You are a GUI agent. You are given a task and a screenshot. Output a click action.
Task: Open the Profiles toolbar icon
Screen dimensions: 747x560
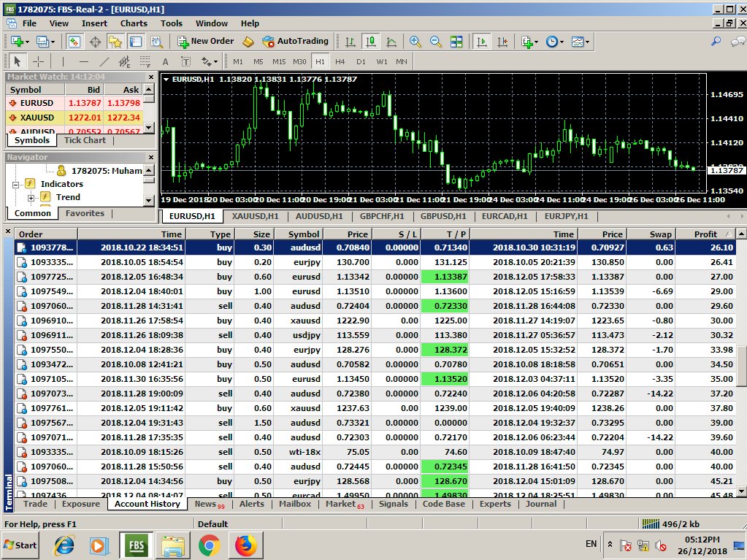pos(45,42)
